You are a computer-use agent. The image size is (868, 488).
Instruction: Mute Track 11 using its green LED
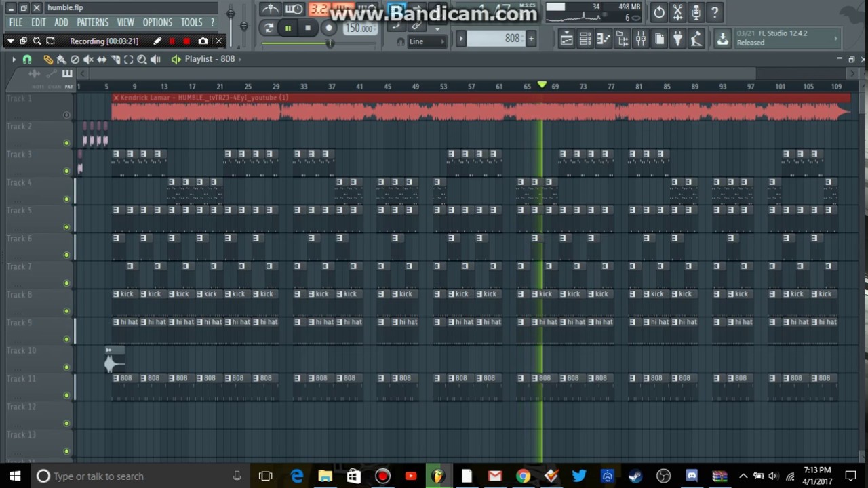click(66, 395)
